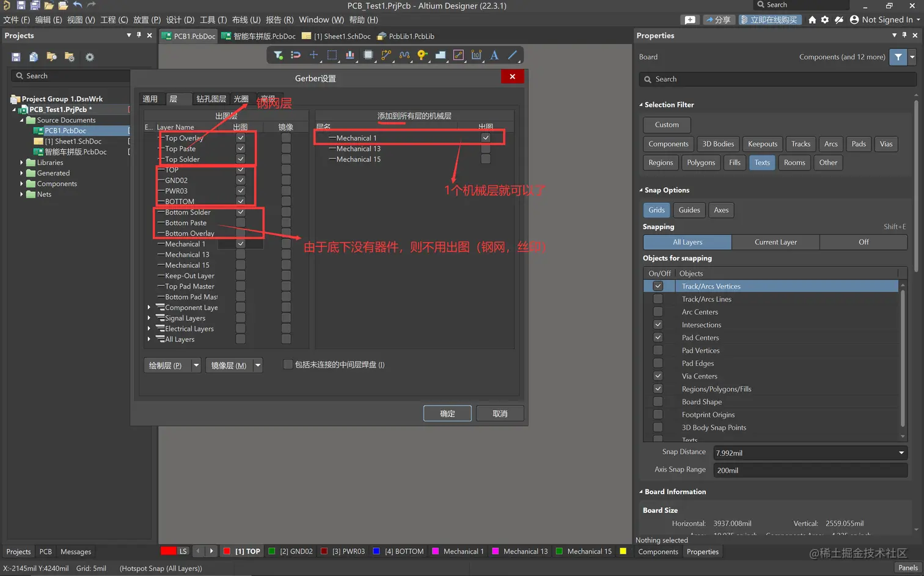Select Current Layer snapping option
The height and width of the screenshot is (576, 924).
pyautogui.click(x=776, y=242)
